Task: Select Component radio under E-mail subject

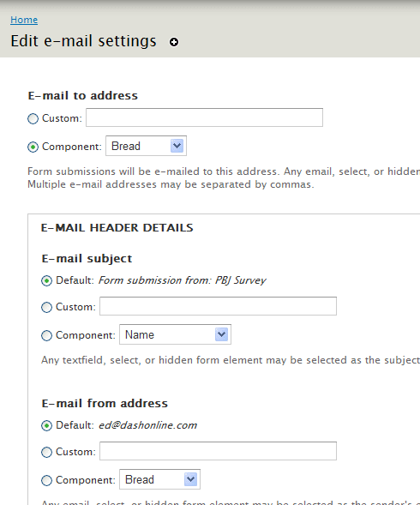Action: click(x=46, y=335)
